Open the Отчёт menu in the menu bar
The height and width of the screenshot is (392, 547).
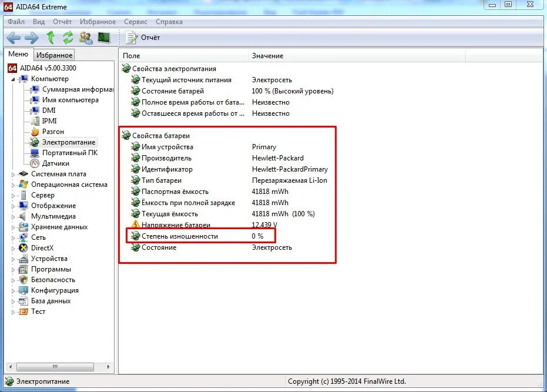62,22
